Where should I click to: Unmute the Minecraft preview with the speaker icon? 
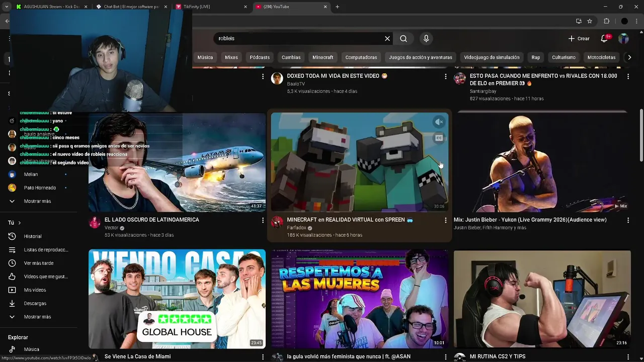(x=439, y=122)
